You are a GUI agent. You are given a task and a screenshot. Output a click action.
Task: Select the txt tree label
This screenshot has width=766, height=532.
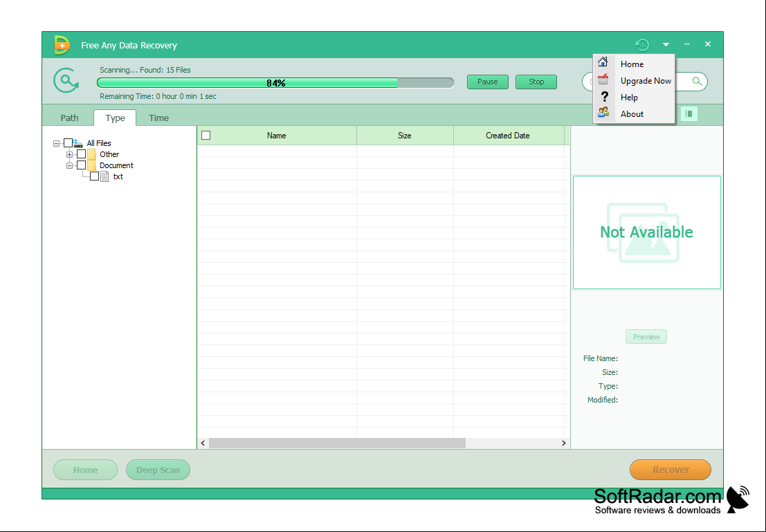118,177
